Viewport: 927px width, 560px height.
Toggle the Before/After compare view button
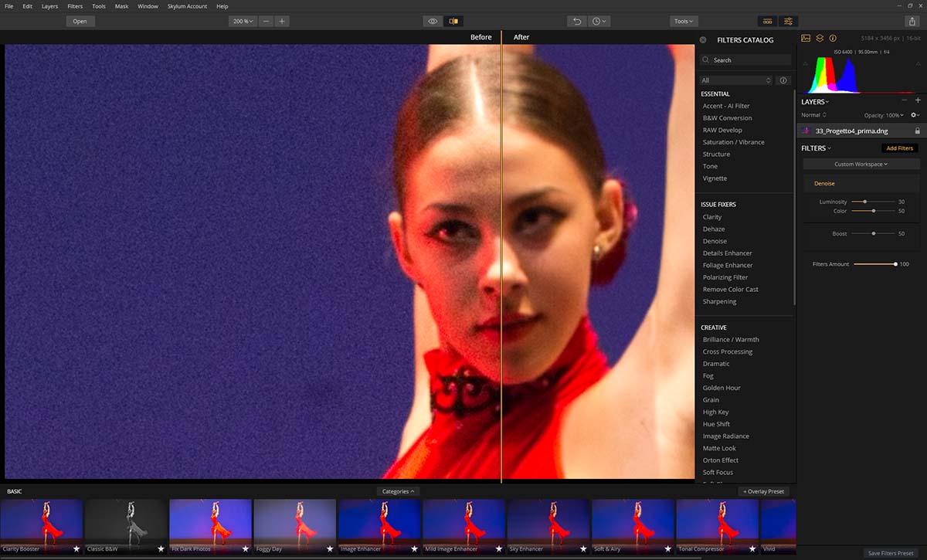pos(453,22)
